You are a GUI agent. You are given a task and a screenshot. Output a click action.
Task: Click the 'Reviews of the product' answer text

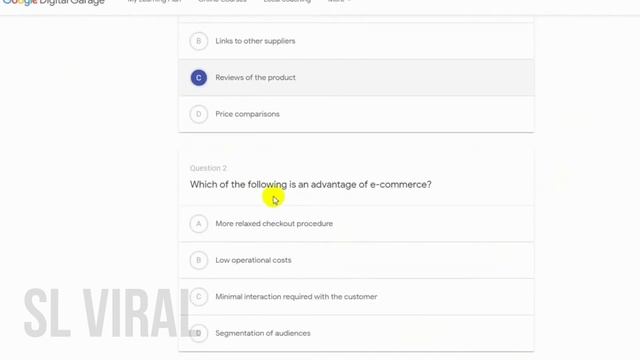point(255,78)
